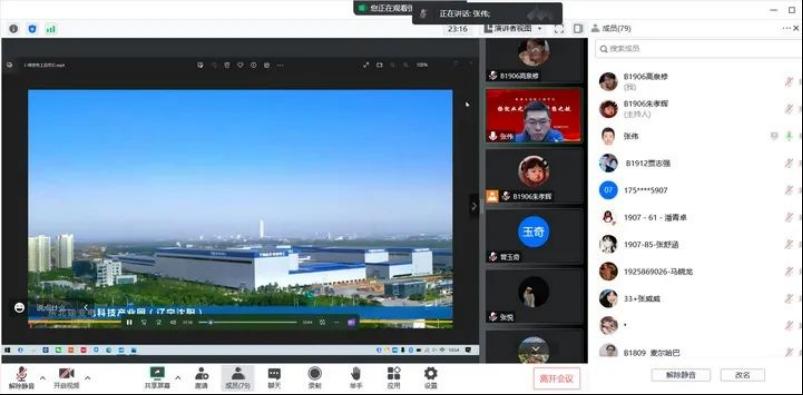
Task: Enter fullscreen via top bar icon
Action: (x=559, y=29)
